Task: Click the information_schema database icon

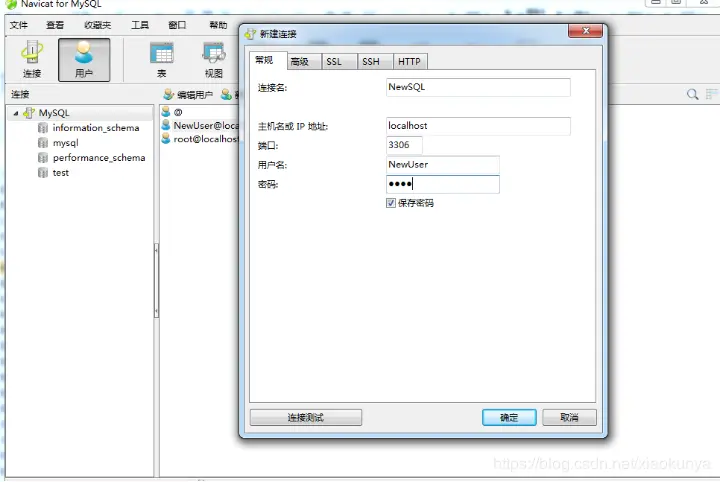Action: 43,128
